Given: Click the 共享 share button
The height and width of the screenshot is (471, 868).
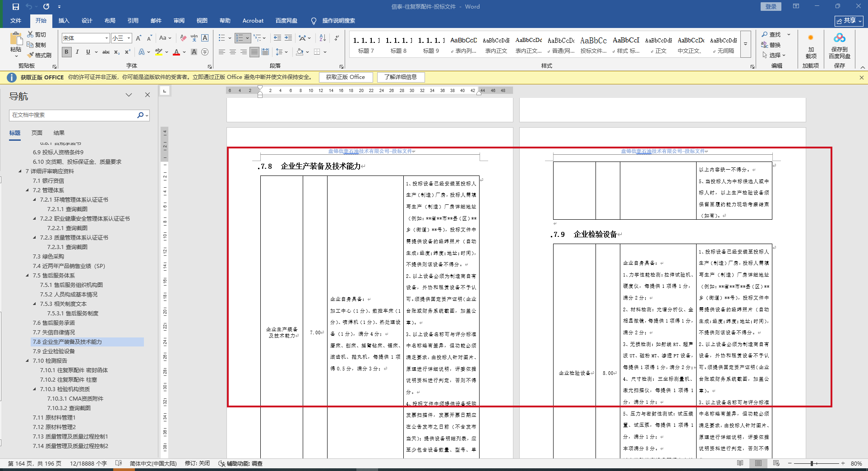Looking at the screenshot, I should point(849,21).
